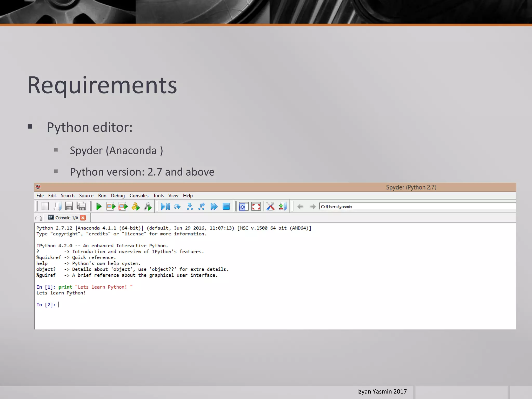Open the Debug menu
Screen dimensions: 532x399
(118, 196)
